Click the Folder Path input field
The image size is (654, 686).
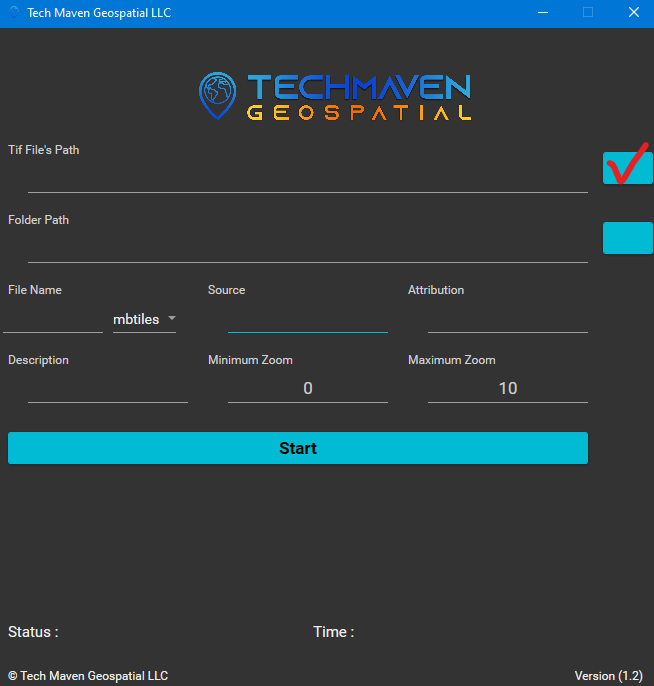(308, 250)
